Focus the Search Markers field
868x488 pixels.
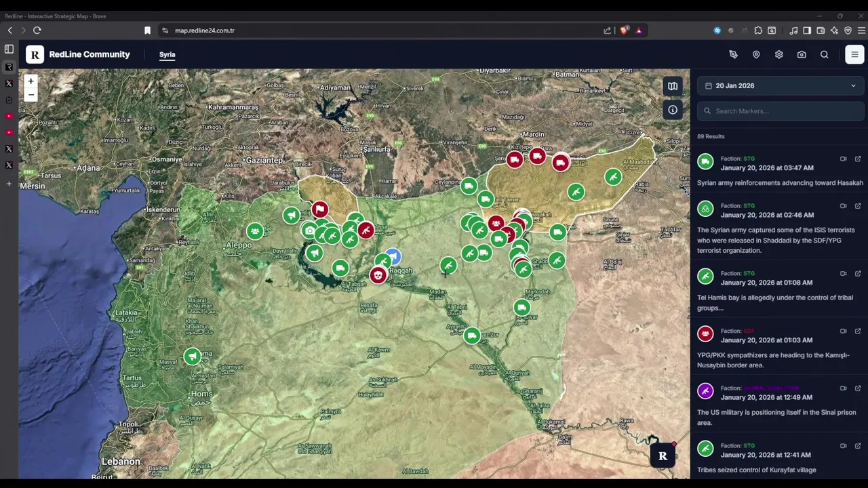pyautogui.click(x=781, y=110)
